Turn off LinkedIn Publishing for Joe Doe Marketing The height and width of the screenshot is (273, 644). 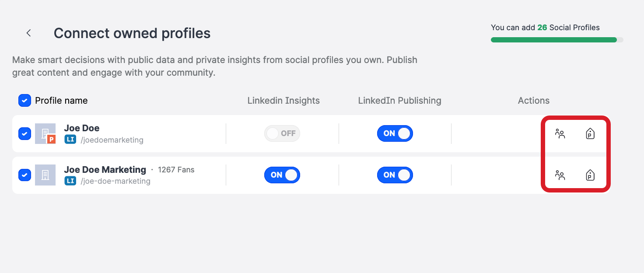395,175
